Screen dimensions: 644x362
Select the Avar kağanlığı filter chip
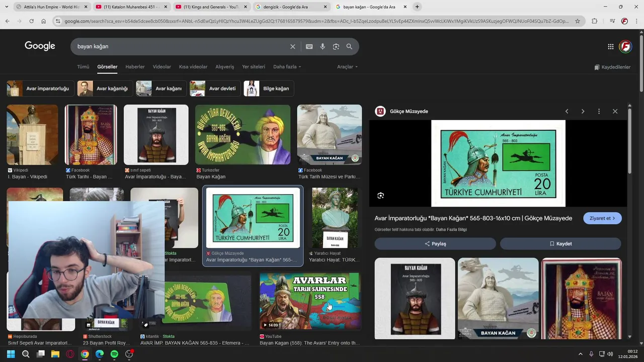tap(105, 88)
